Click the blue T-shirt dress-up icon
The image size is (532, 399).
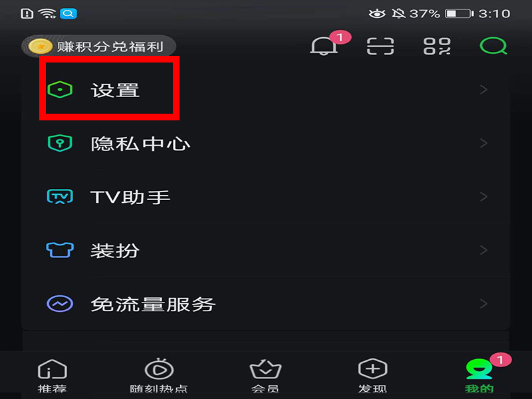[60, 250]
